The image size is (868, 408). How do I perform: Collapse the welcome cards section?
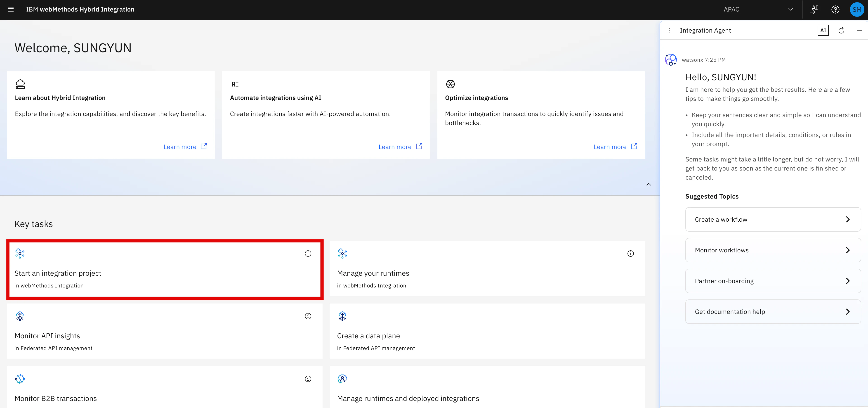pyautogui.click(x=649, y=185)
